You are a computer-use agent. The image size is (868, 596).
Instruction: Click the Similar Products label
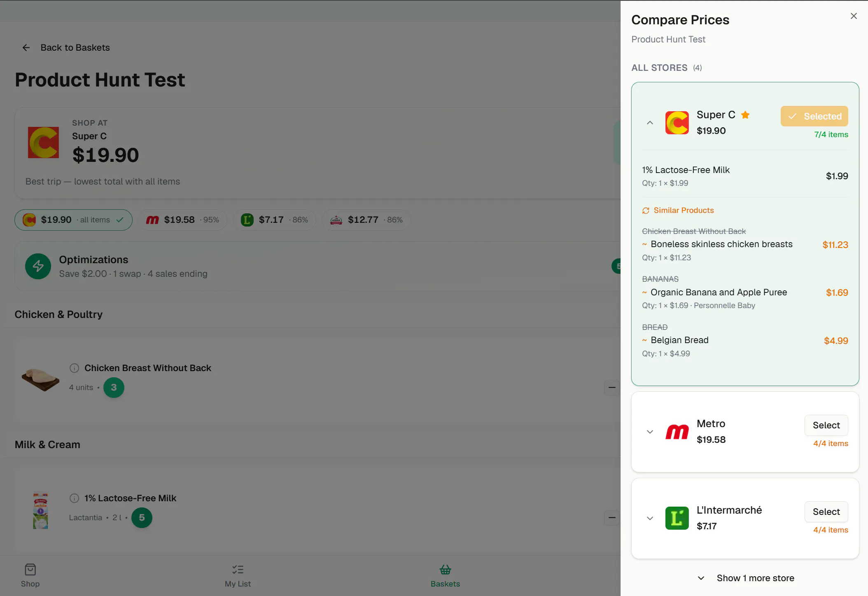coord(684,210)
